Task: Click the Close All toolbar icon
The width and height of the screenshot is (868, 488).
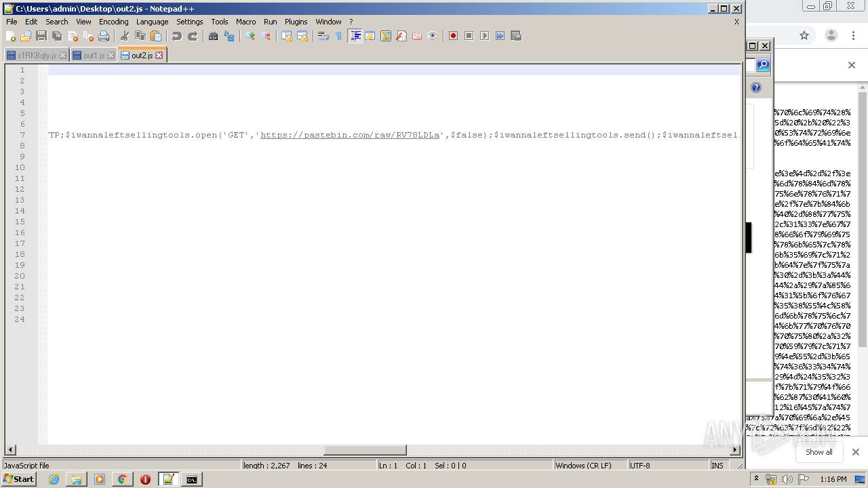Action: pyautogui.click(x=88, y=36)
